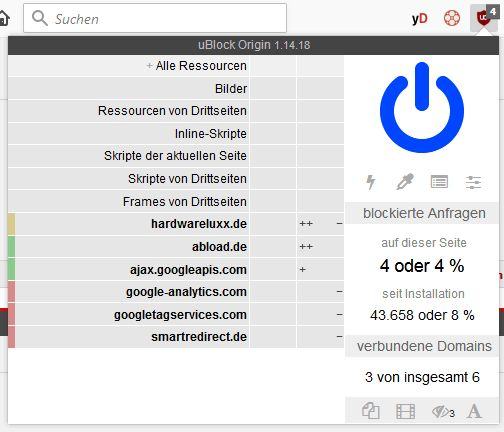
Task: Open the element picker eyedropper tool
Action: pyautogui.click(x=405, y=182)
